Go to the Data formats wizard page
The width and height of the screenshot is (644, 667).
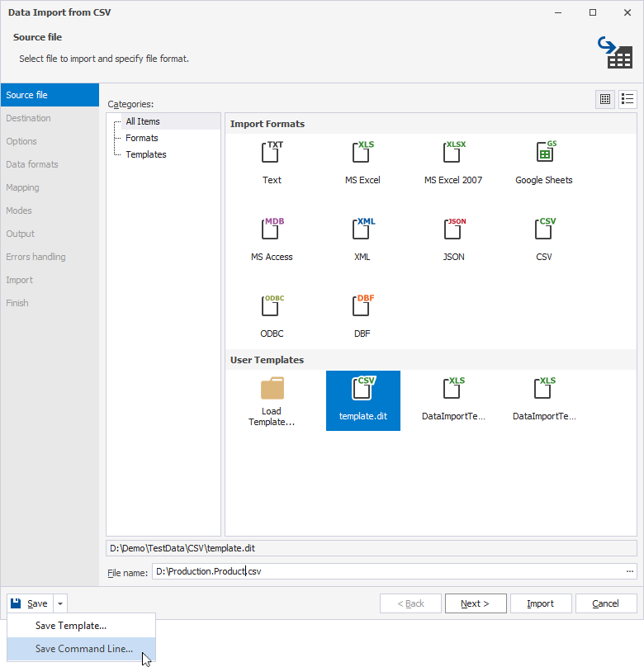point(50,164)
